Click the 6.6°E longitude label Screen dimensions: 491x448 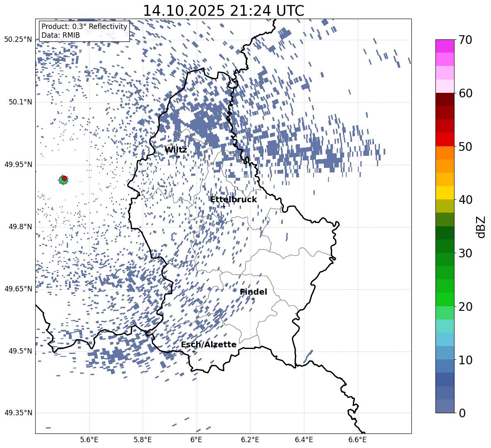pyautogui.click(x=357, y=440)
